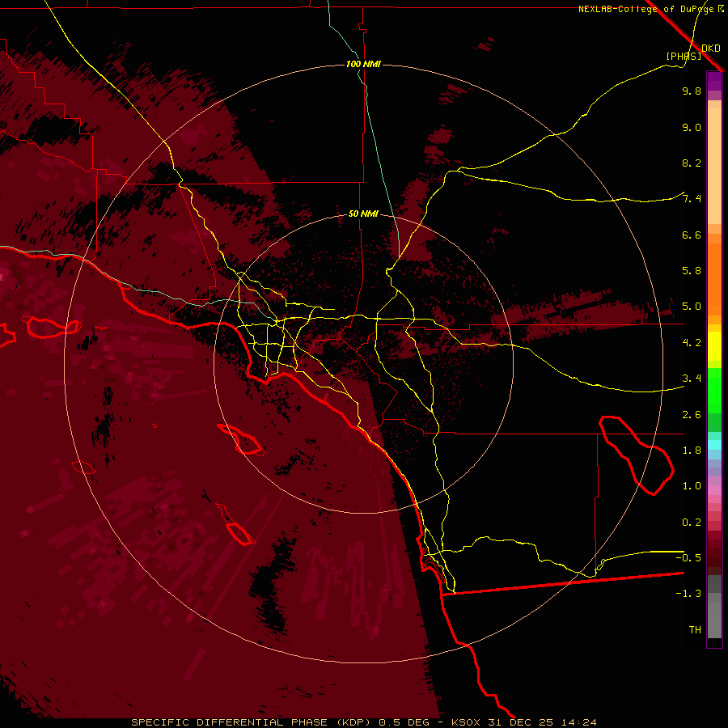Click the 6.6 scale value
728x728 pixels.
692,235
